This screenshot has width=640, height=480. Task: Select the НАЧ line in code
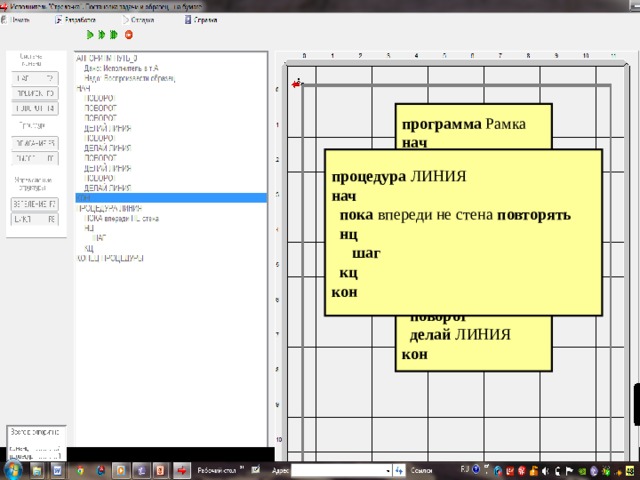pos(83,88)
